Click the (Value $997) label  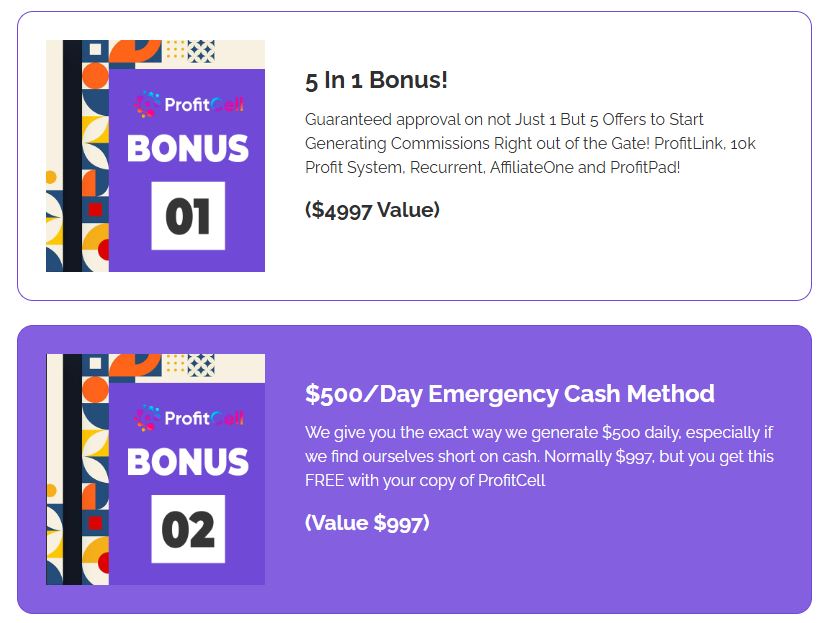(x=367, y=523)
